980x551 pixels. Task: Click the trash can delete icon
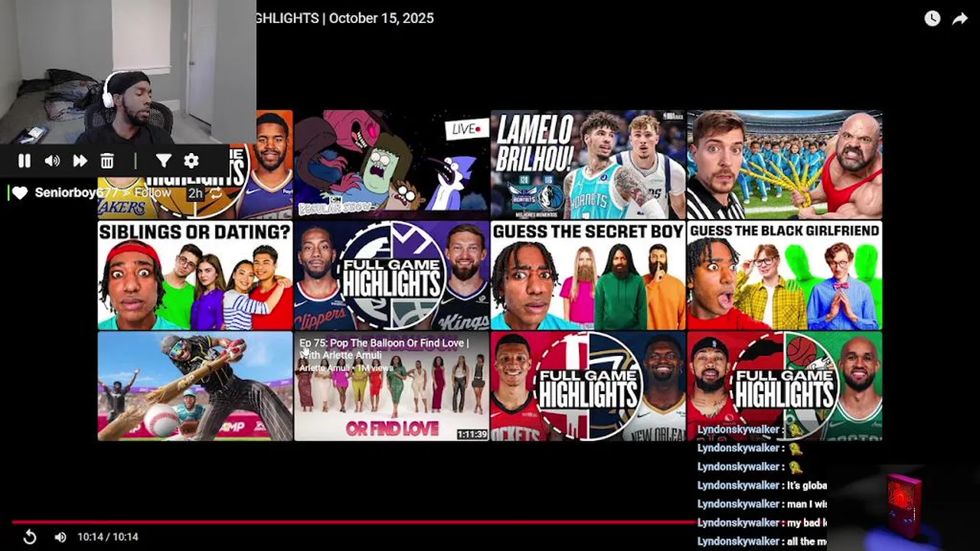point(107,161)
